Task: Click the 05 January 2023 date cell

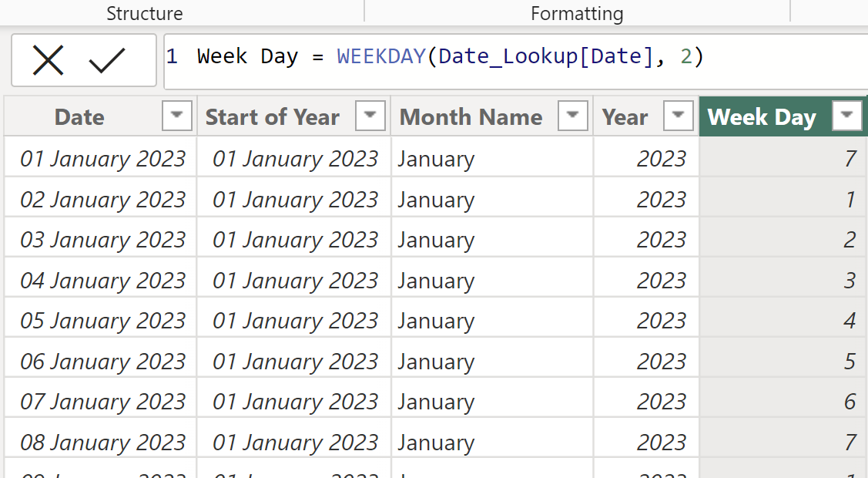Action: [102, 321]
